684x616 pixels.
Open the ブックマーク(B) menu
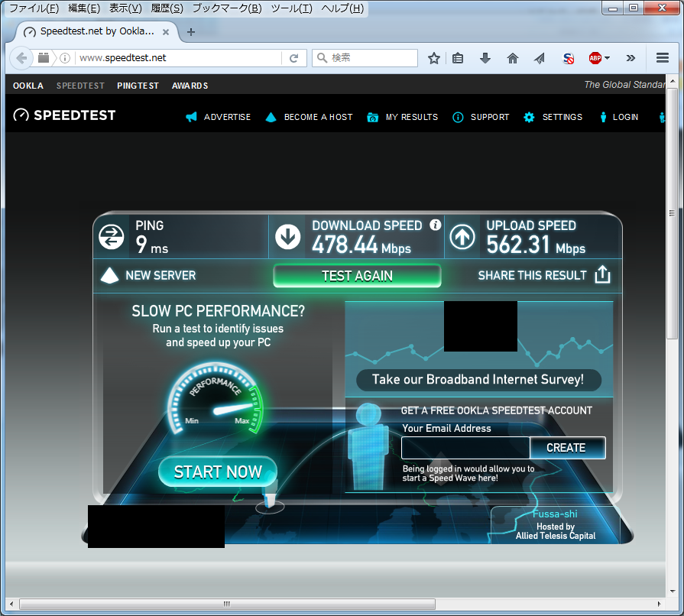[x=227, y=8]
